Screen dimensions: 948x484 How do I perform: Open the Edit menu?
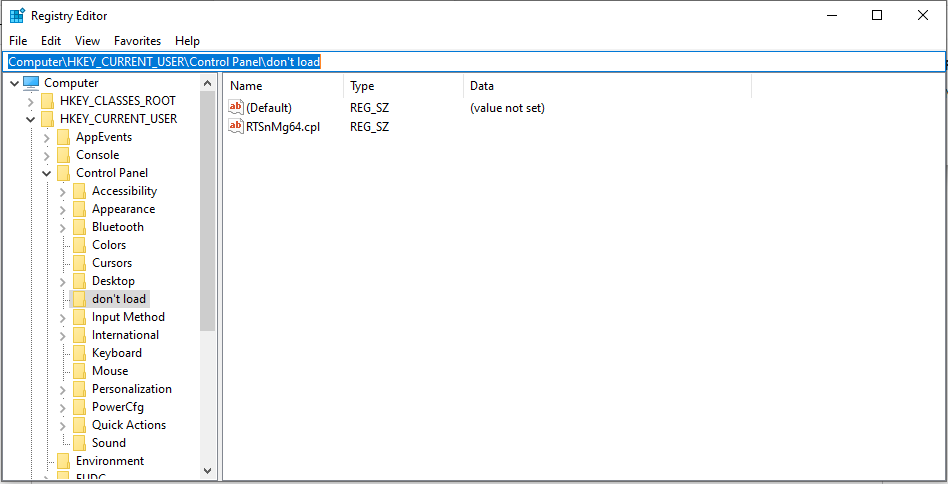(51, 40)
